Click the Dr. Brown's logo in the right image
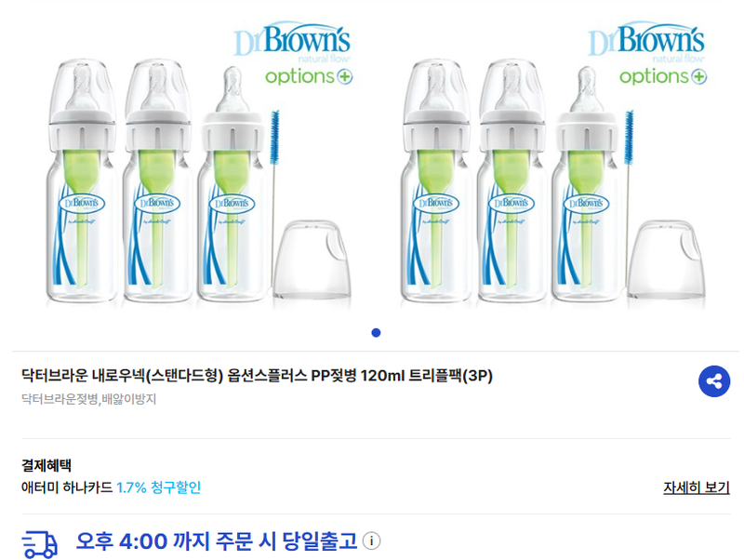The height and width of the screenshot is (560, 744). point(645,38)
